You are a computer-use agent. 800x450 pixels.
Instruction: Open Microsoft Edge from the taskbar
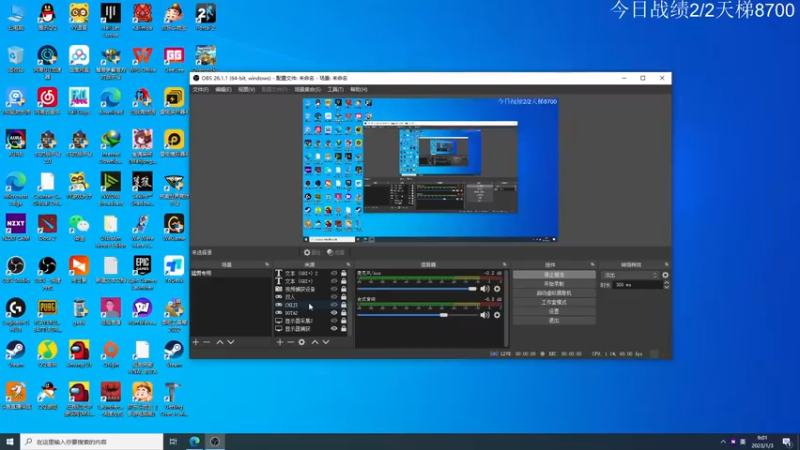pyautogui.click(x=194, y=441)
